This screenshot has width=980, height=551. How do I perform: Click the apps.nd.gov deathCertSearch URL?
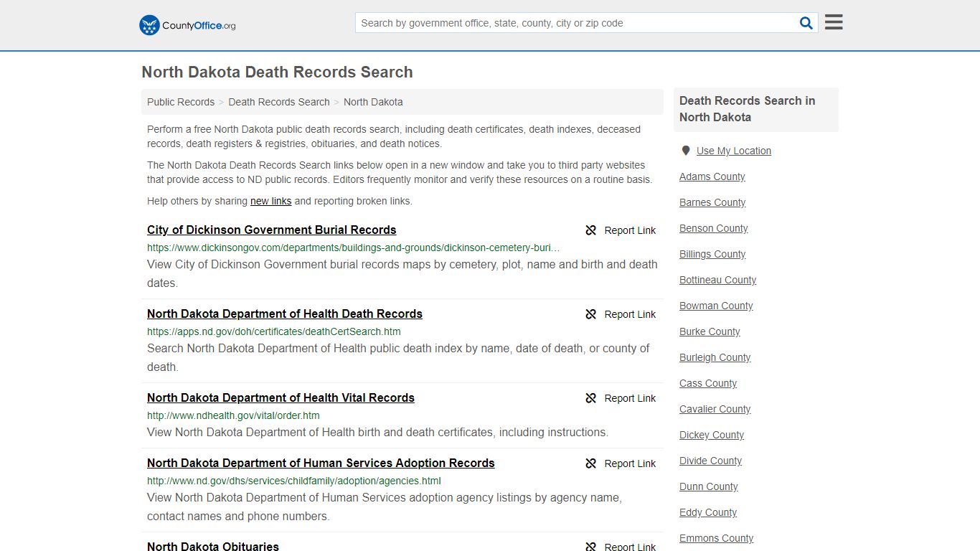coord(274,331)
